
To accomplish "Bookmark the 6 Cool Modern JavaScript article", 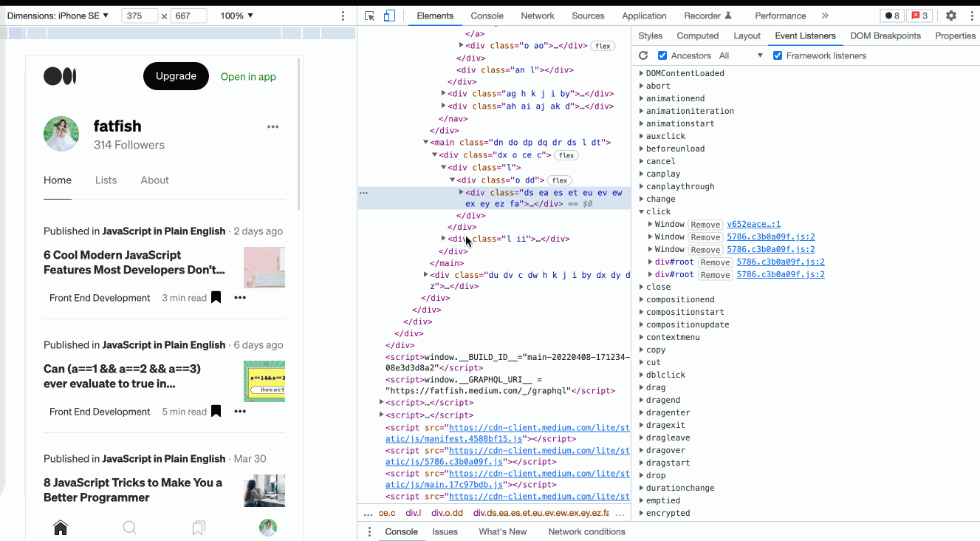I will pos(216,297).
